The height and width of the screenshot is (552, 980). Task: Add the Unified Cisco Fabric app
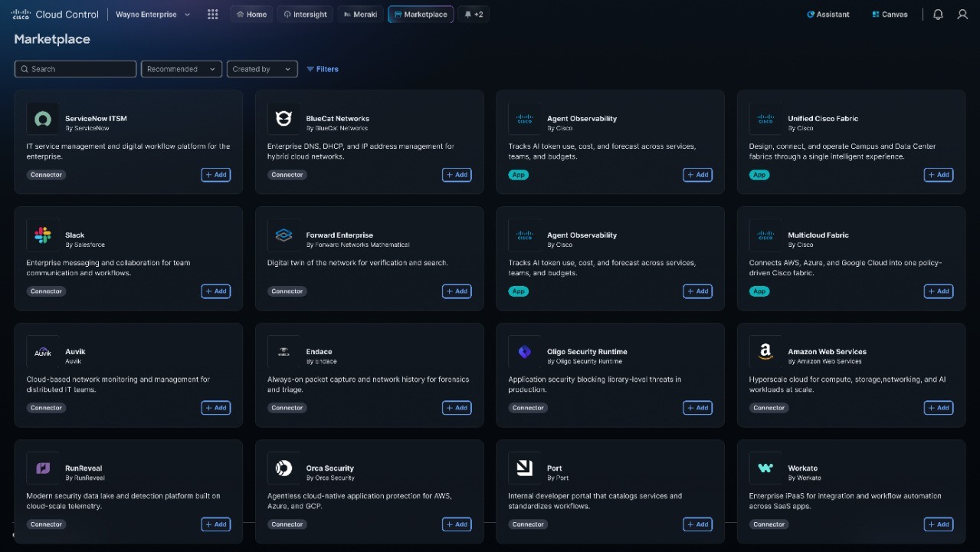pos(939,175)
